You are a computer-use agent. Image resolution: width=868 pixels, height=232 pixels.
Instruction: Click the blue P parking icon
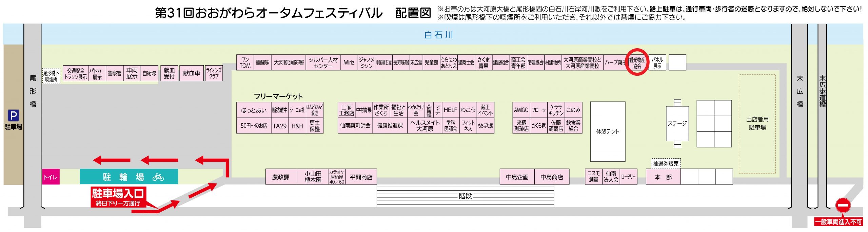coord(13,116)
